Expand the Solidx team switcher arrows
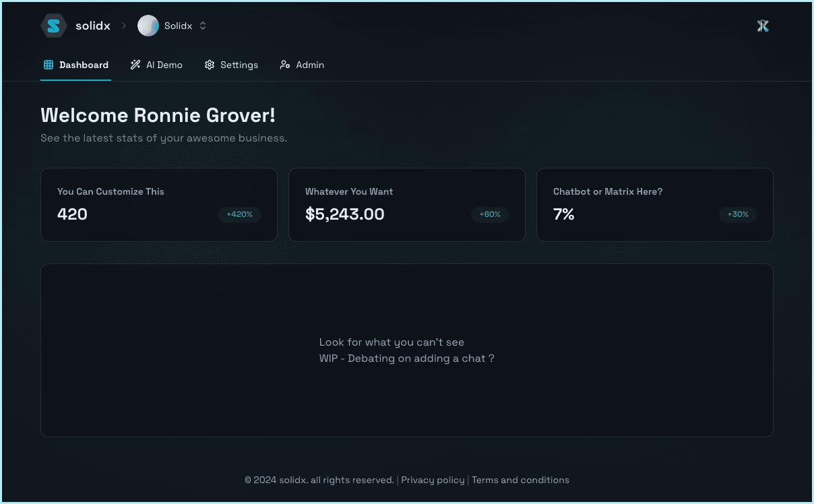Screen dimensions: 814x504 pos(203,26)
